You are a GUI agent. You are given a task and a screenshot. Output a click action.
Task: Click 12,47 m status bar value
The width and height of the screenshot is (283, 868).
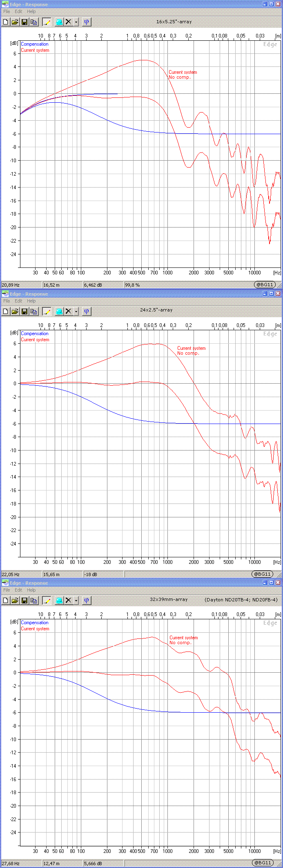51,864
